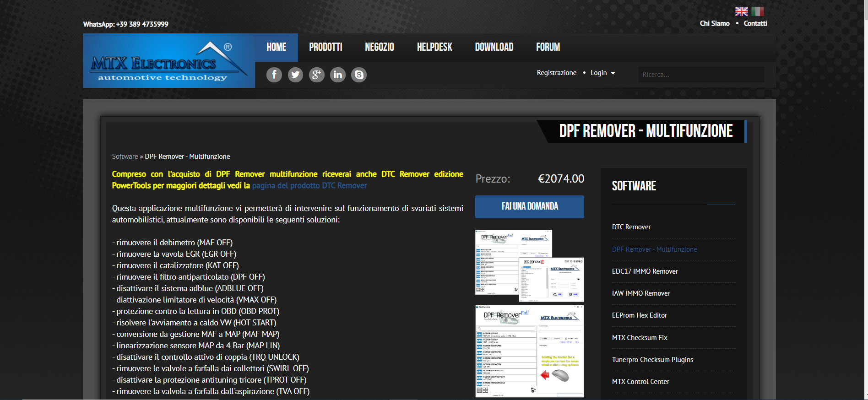The width and height of the screenshot is (868, 400).
Task: Click the Skype contact icon
Action: click(x=359, y=75)
